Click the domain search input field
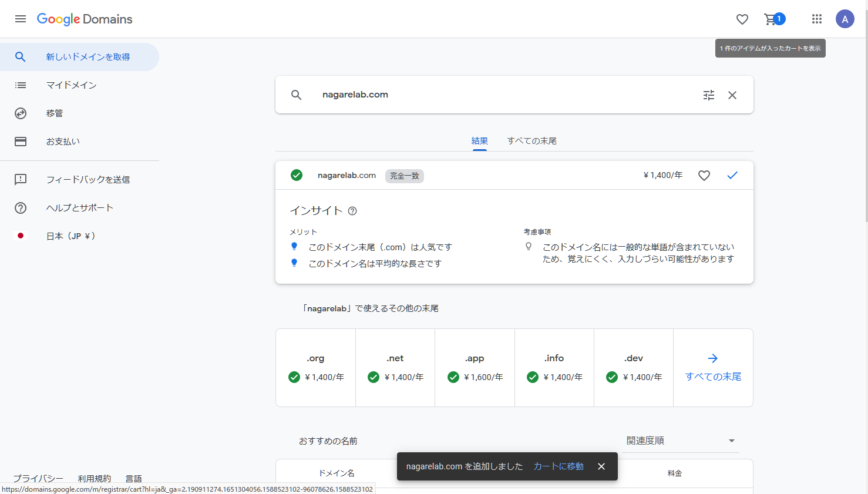 (x=505, y=95)
